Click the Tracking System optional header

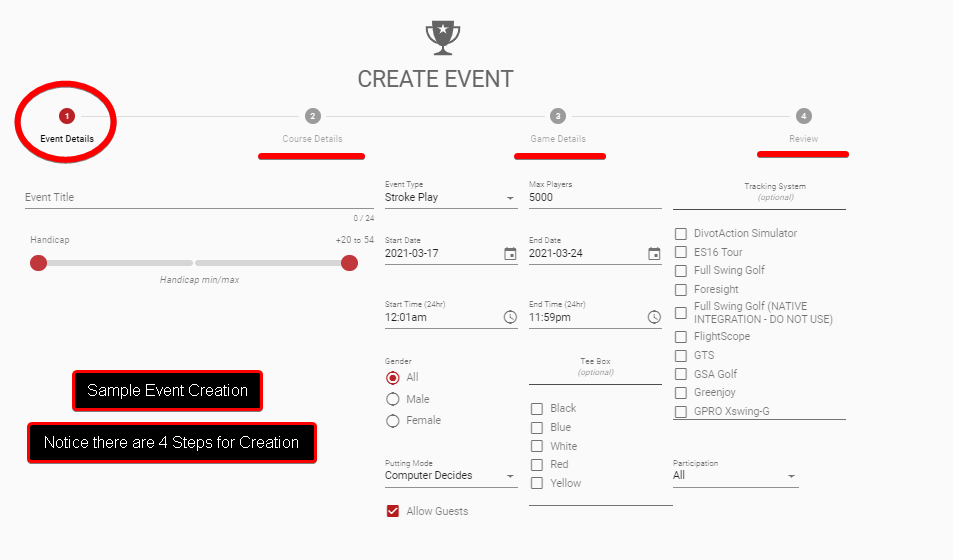(x=775, y=192)
